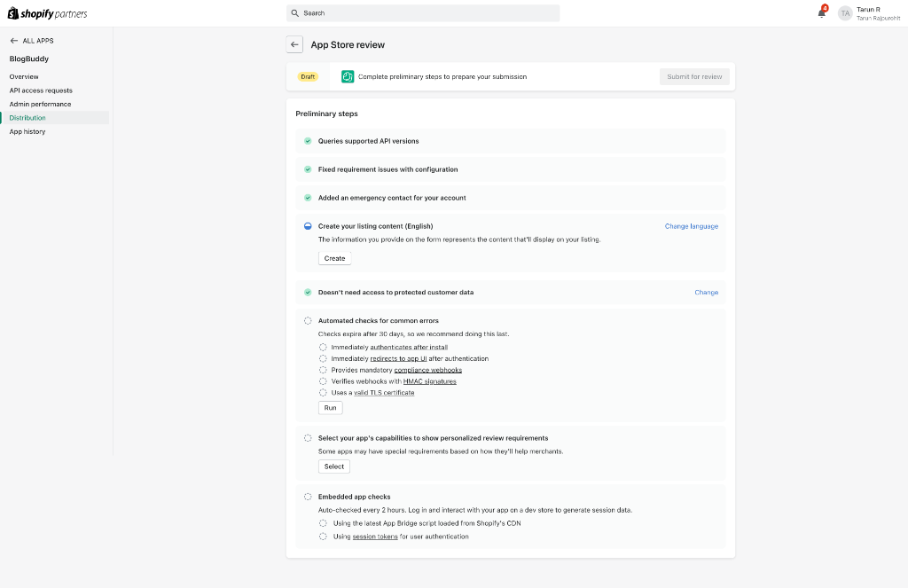Viewport: 908px width, 588px height.
Task: Click the TA user avatar
Action: pos(845,13)
